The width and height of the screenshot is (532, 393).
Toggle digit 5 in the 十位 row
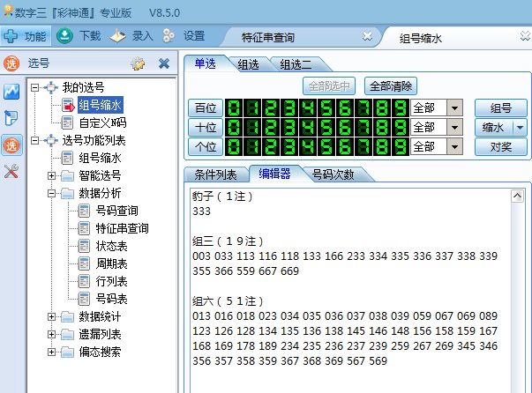(326, 128)
